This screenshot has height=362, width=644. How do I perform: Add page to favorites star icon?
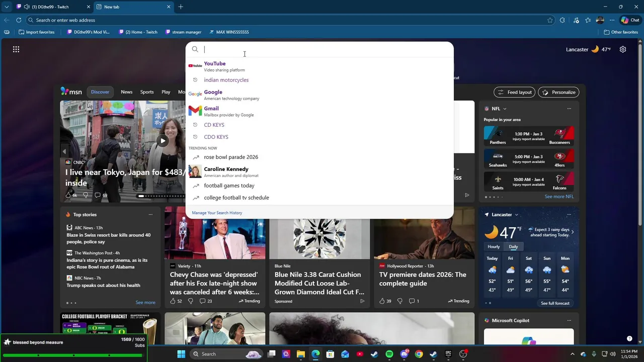click(550, 20)
